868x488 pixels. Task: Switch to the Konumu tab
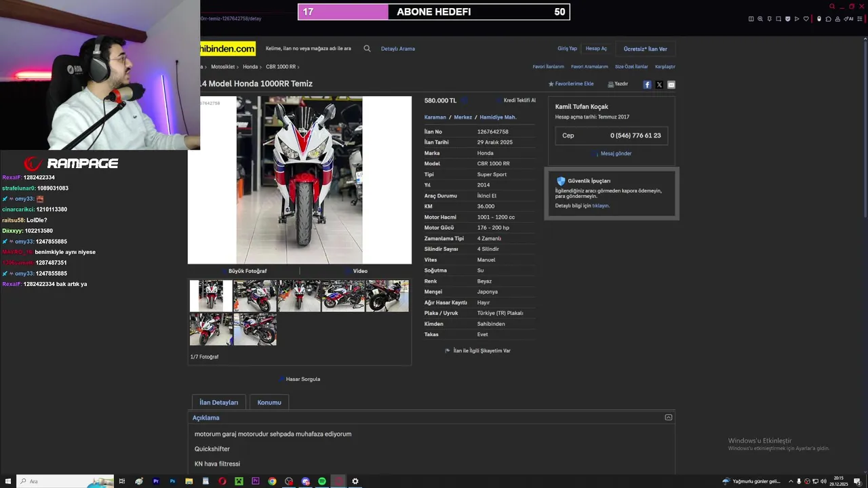point(269,403)
